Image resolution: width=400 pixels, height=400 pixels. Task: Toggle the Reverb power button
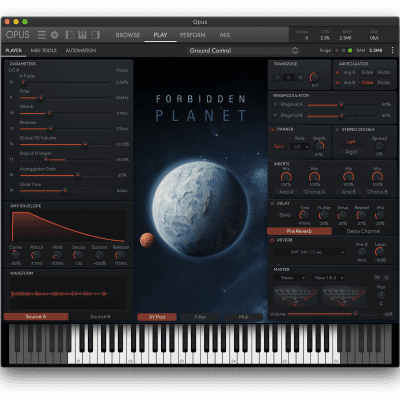coord(272,240)
